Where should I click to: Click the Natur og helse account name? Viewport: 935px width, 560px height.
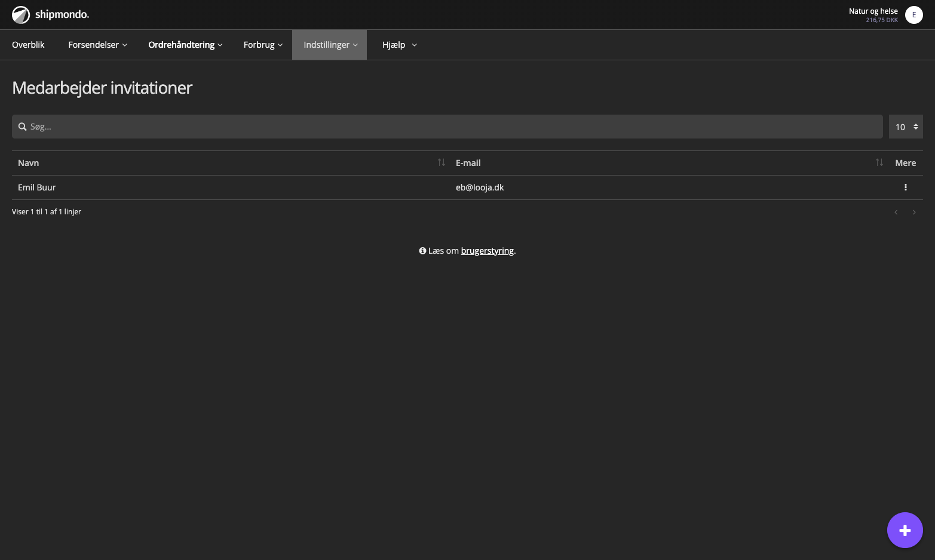(873, 11)
